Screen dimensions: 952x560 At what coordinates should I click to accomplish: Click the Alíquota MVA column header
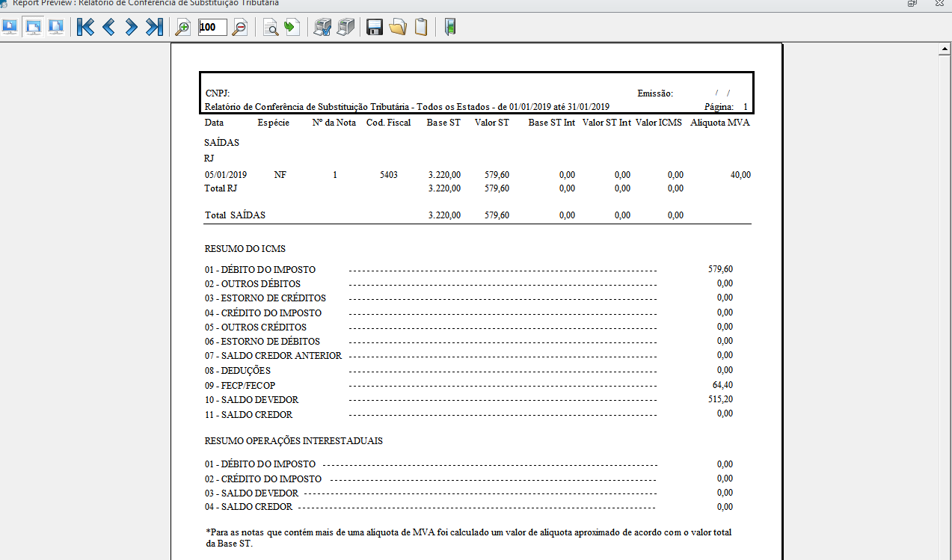[719, 123]
